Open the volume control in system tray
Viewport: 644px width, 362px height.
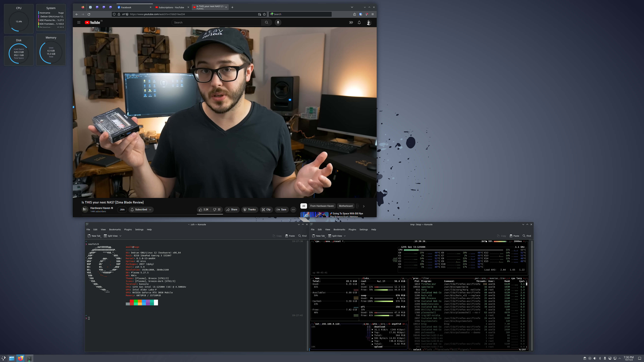[595, 358]
